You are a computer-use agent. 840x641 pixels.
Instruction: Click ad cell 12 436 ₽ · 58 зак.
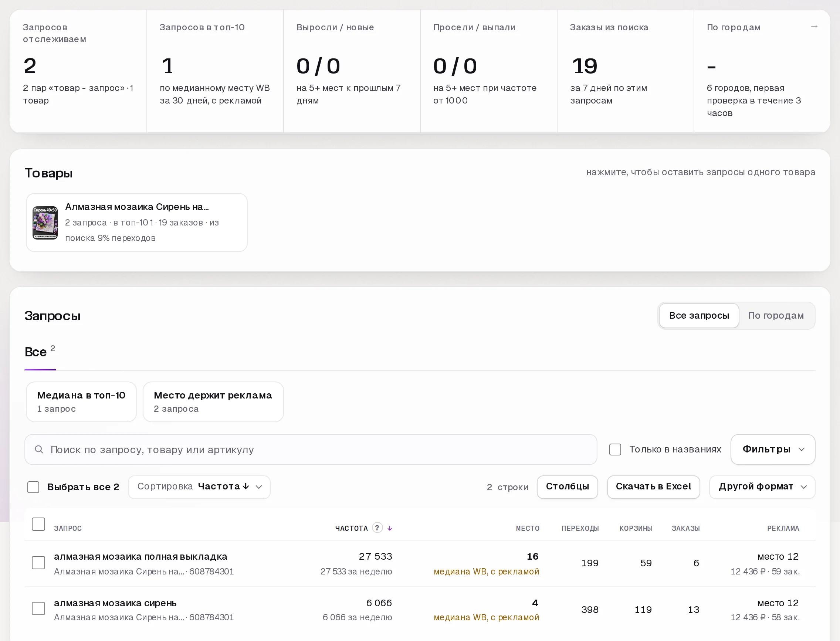click(x=765, y=617)
